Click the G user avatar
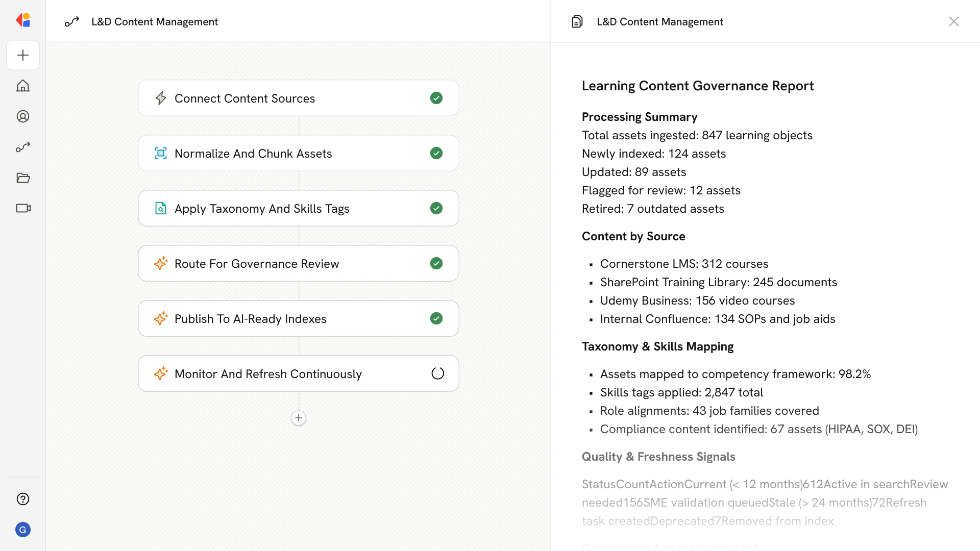980x551 pixels. pyautogui.click(x=23, y=530)
